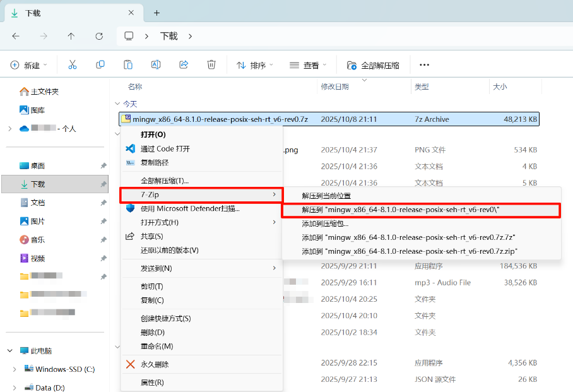Image resolution: width=573 pixels, height=392 pixels.
Task: Select 删除(D) in context menu
Action: 202,333
